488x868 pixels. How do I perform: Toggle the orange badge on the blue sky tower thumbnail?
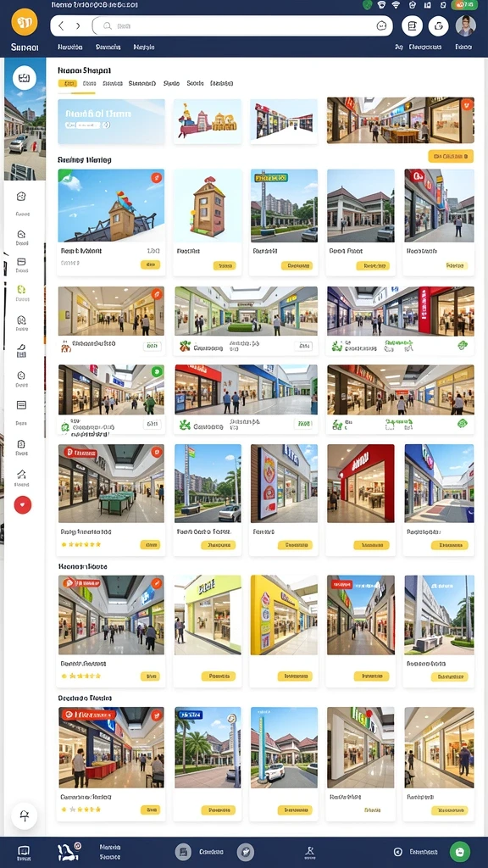point(157,178)
